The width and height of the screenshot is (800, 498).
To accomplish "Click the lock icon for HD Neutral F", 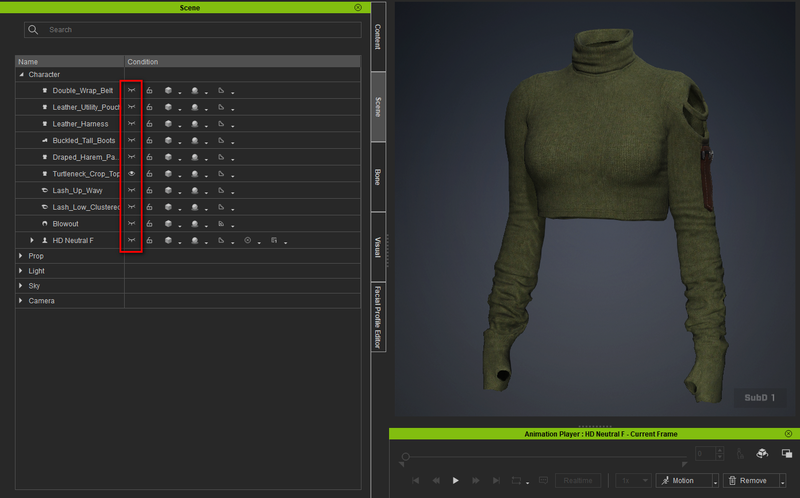I will click(x=149, y=240).
